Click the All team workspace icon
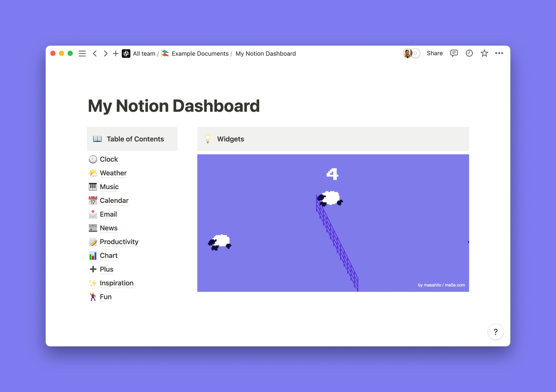Viewport: 556px width, 392px height. tap(126, 53)
